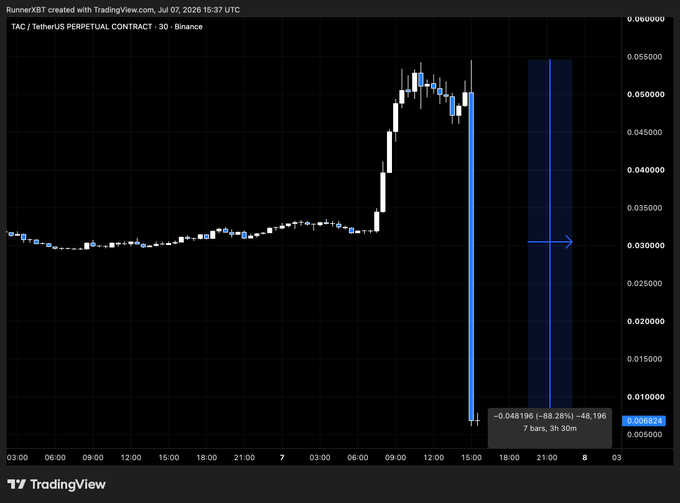Image resolution: width=680 pixels, height=503 pixels.
Task: Click the blue 0.006824 current price label
Action: pyautogui.click(x=644, y=421)
